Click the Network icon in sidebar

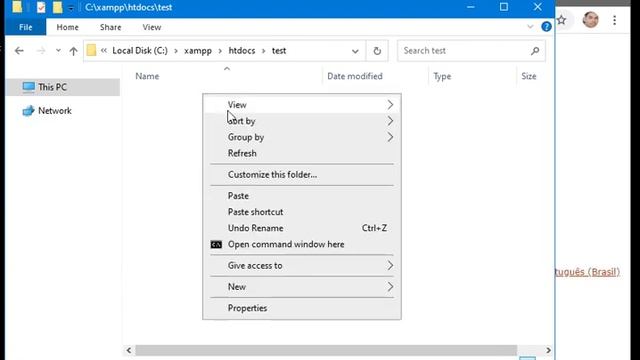(x=28, y=111)
